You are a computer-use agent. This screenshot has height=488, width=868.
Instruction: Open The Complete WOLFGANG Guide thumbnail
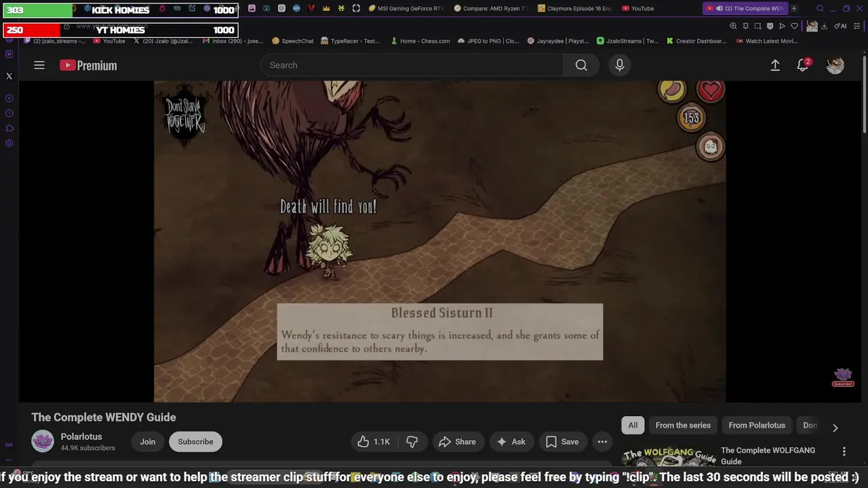pyautogui.click(x=668, y=457)
